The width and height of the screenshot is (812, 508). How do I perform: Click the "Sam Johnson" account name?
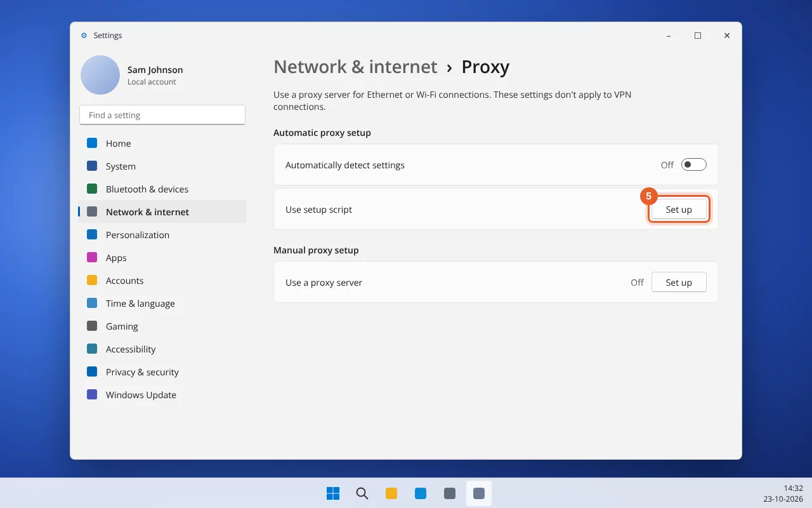click(155, 70)
